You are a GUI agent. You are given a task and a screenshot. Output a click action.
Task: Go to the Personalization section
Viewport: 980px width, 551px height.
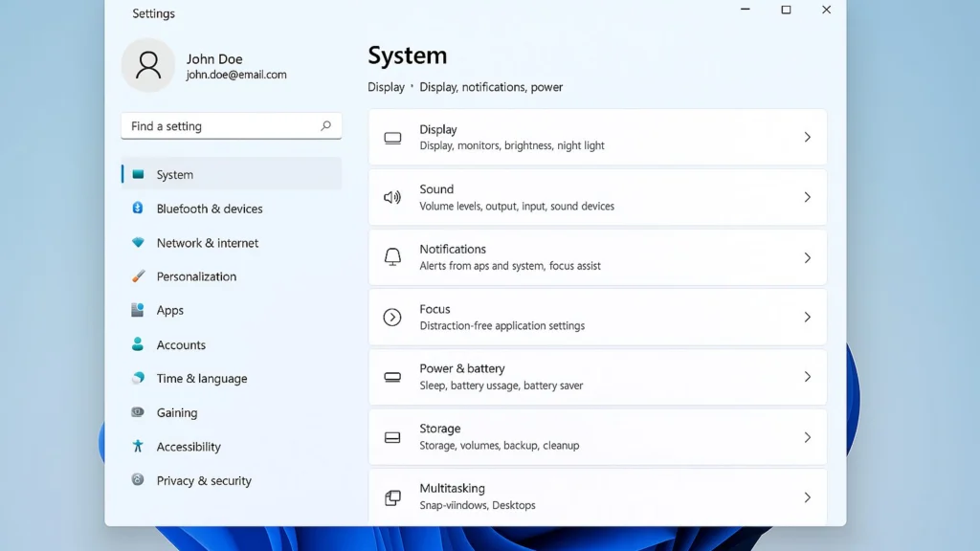click(x=196, y=276)
